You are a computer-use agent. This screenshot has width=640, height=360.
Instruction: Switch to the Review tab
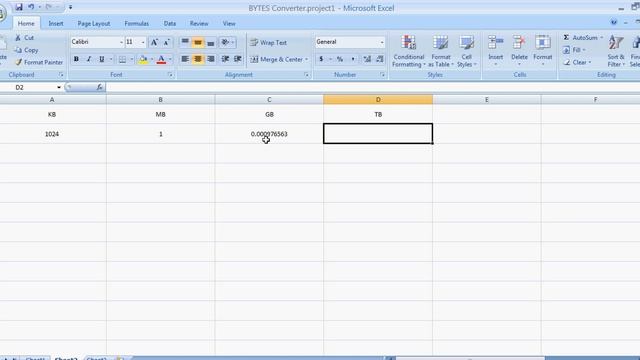[199, 24]
